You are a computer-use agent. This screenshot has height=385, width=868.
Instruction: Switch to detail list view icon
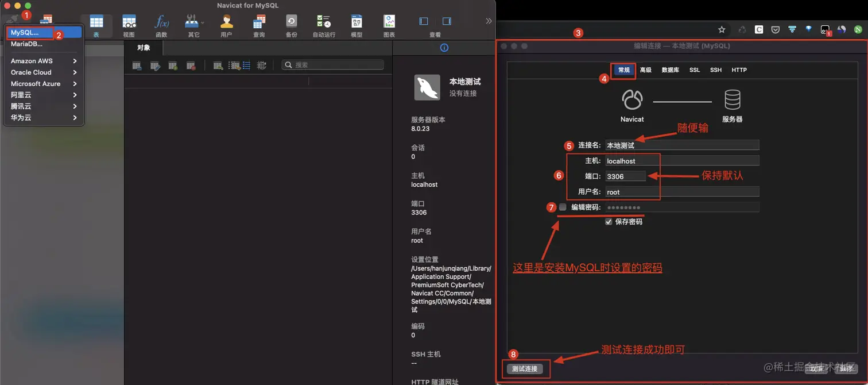pos(246,66)
